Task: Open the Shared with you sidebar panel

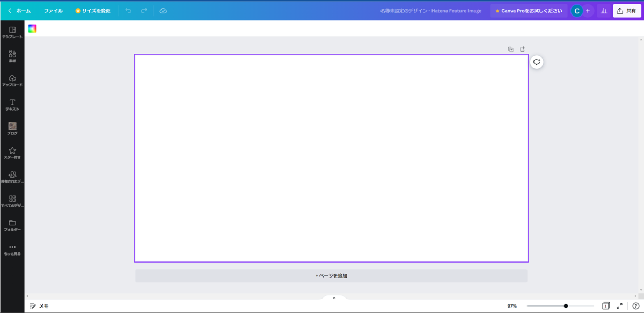Action: coord(12,177)
